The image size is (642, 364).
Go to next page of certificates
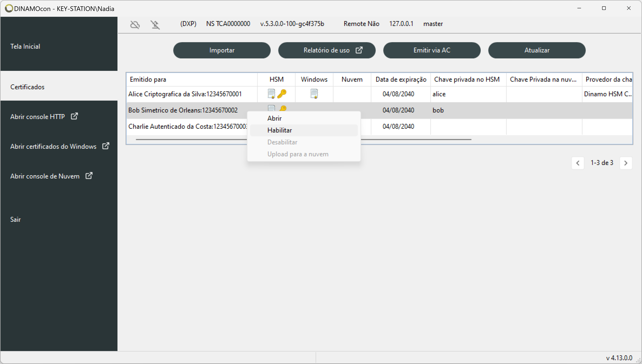(x=626, y=163)
